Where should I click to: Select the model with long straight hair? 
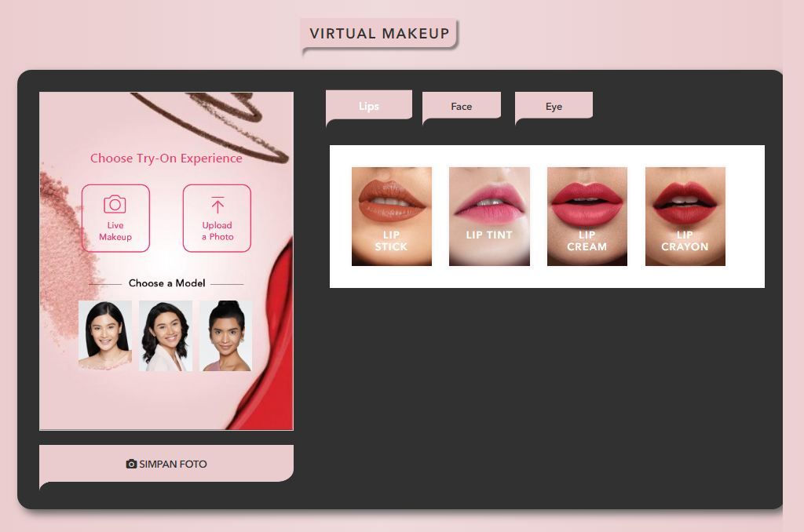click(105, 335)
